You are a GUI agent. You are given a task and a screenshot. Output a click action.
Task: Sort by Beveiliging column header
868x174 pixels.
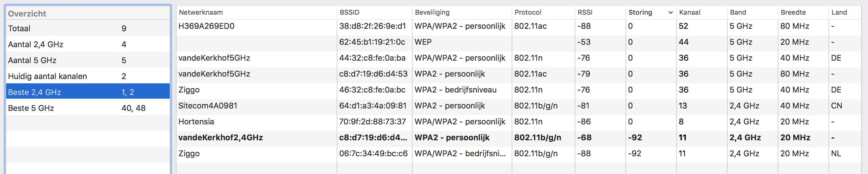click(432, 13)
